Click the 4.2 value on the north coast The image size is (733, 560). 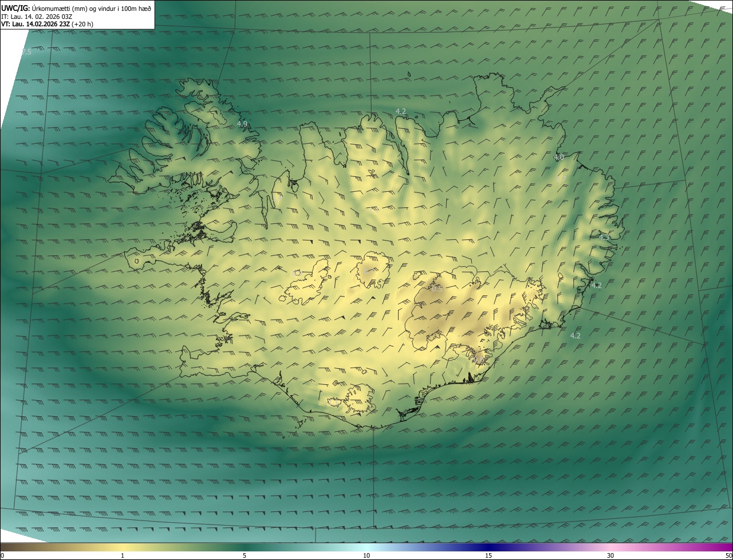[401, 111]
